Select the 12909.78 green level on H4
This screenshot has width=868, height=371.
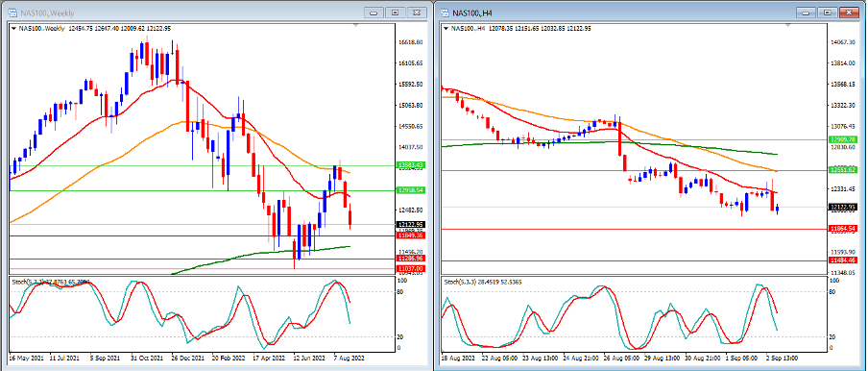coord(843,139)
